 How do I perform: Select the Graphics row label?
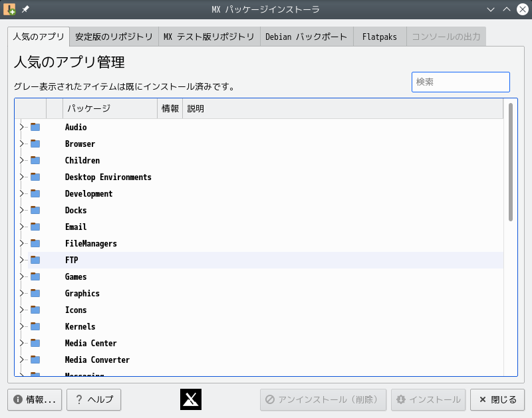tap(82, 293)
